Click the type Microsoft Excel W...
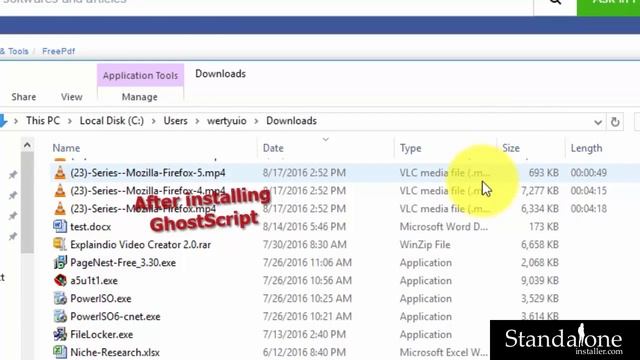 point(444,352)
